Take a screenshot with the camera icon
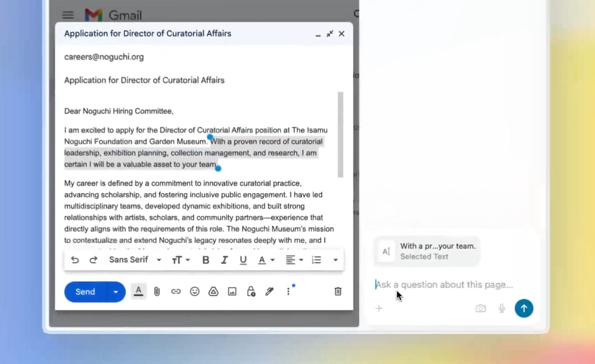Viewport: 595px width, 364px height. [x=480, y=308]
